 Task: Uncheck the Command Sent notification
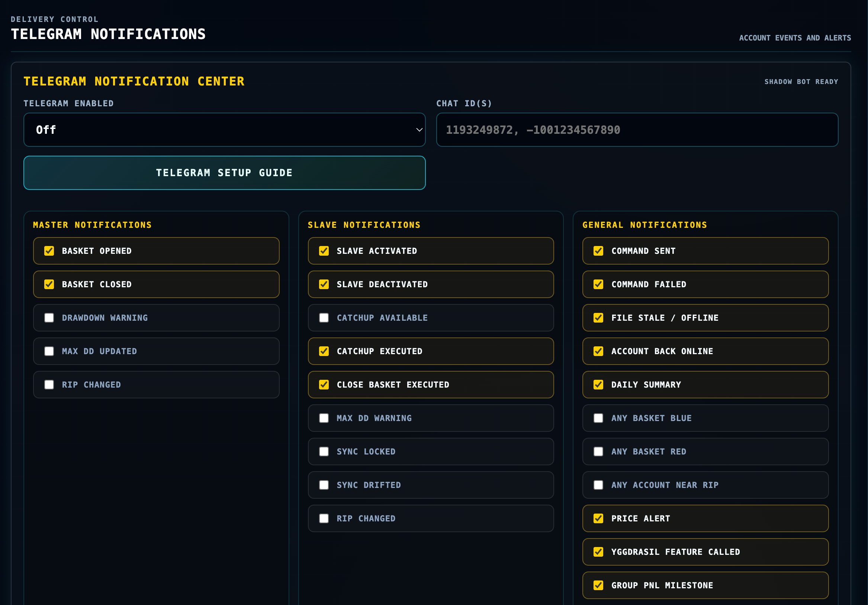pyautogui.click(x=598, y=251)
